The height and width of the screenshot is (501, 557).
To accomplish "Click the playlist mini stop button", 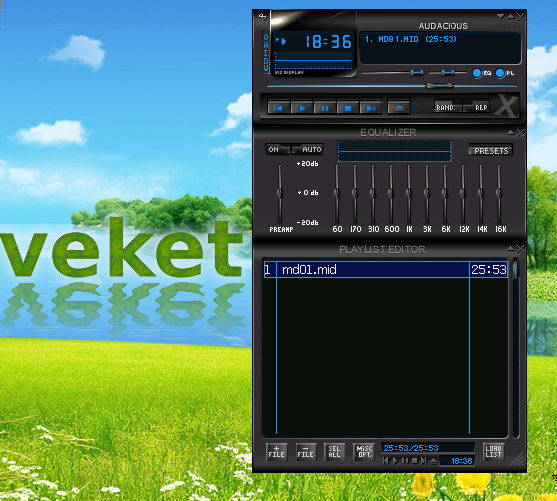I will click(x=414, y=461).
